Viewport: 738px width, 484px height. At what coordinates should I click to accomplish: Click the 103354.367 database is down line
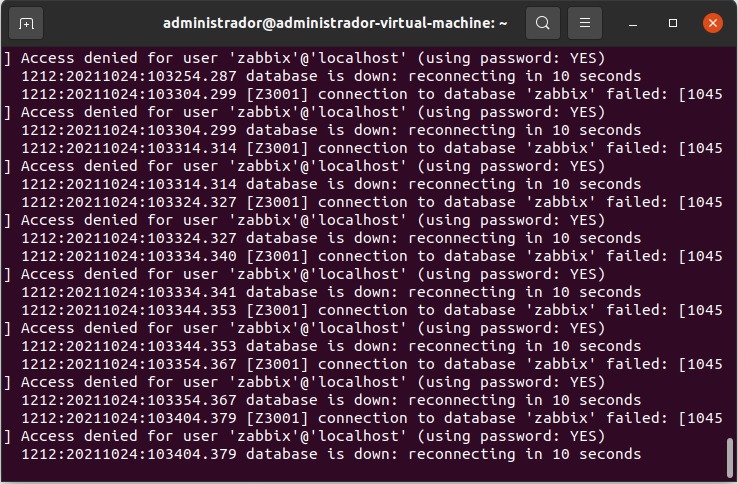click(331, 400)
